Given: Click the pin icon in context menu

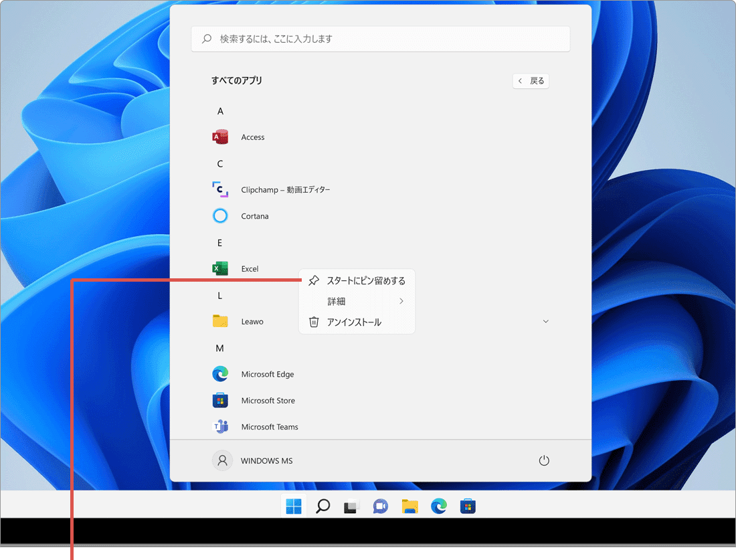Looking at the screenshot, I should click(314, 281).
